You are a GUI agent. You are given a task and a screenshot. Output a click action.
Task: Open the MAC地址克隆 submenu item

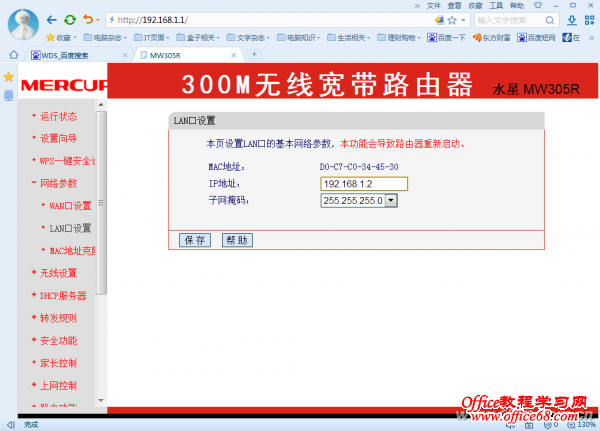(x=72, y=250)
